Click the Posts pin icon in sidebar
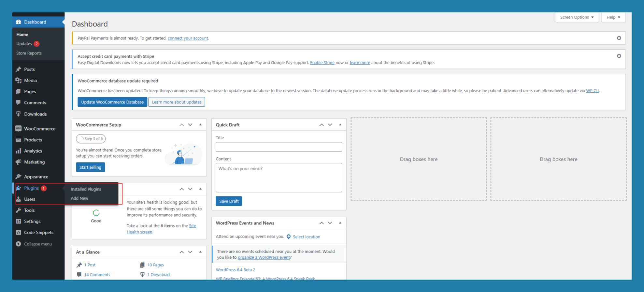The width and height of the screenshot is (644, 292). click(19, 69)
